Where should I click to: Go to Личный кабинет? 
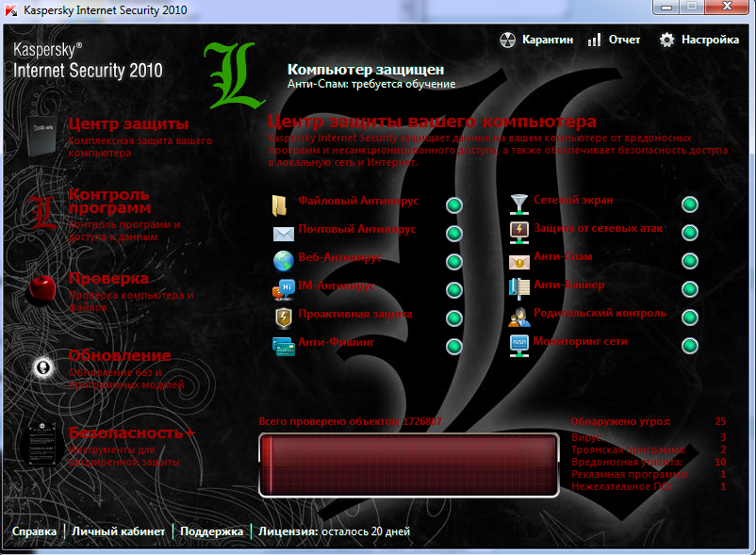click(x=118, y=531)
